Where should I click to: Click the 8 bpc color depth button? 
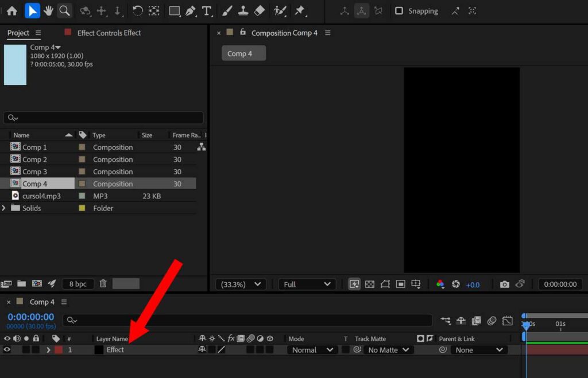coord(78,284)
